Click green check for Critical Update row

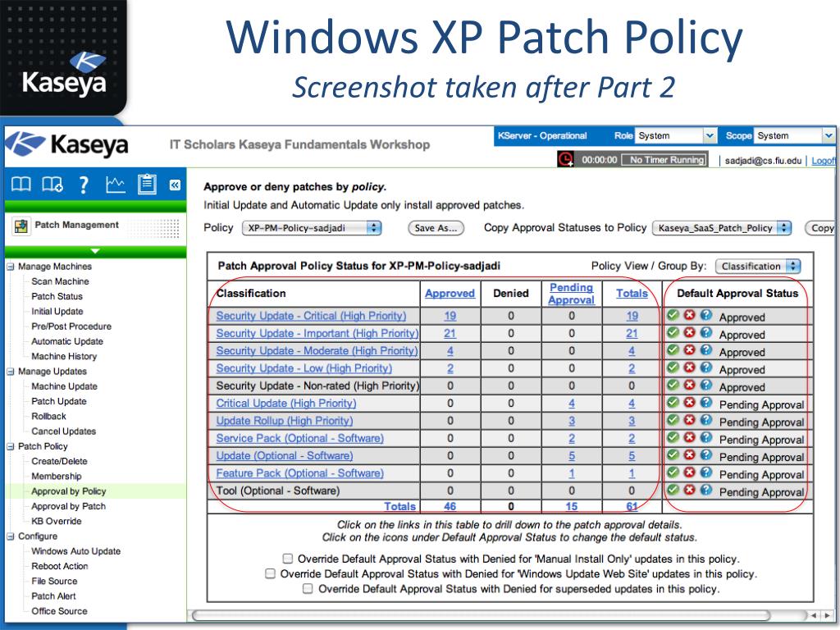[x=673, y=402]
